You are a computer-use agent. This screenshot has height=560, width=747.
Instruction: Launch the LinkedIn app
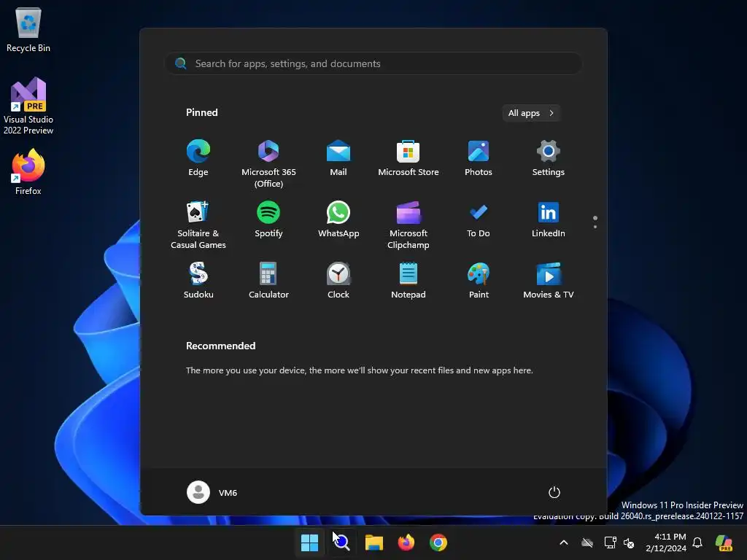coord(549,219)
